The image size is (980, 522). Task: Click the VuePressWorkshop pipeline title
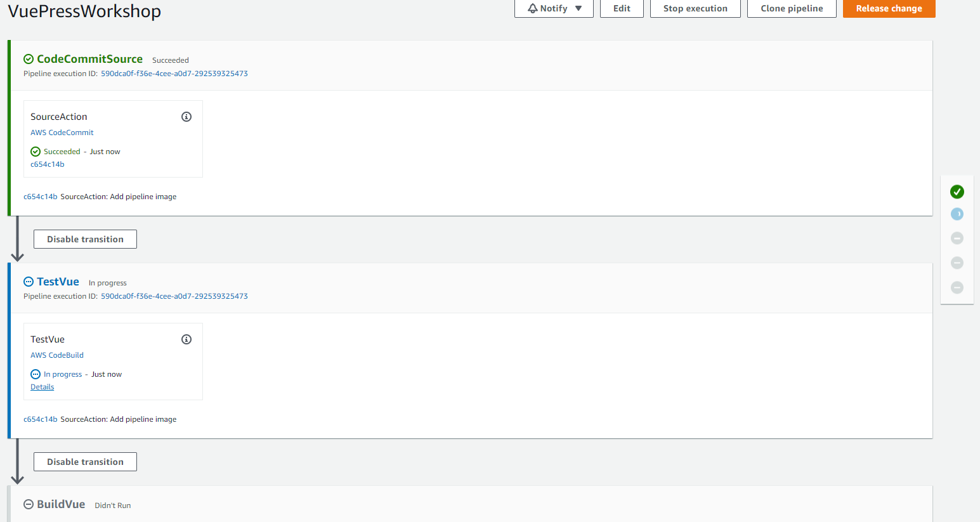click(x=84, y=11)
